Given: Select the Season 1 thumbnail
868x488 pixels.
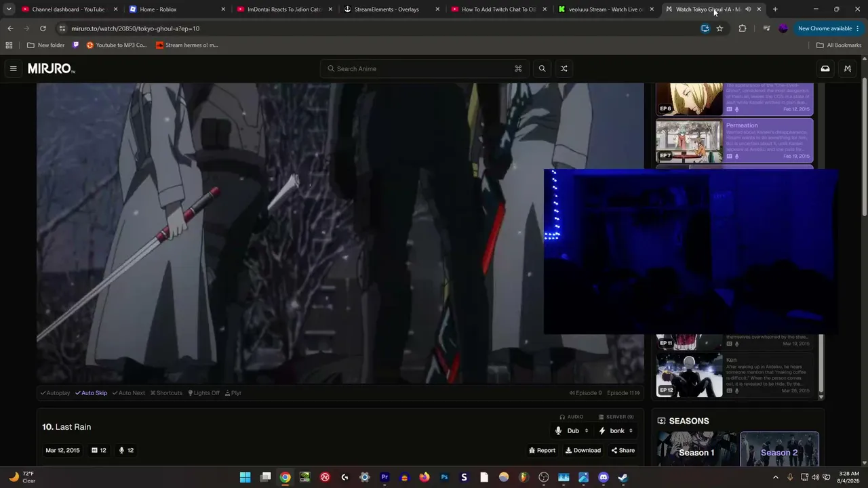Looking at the screenshot, I should 697,449.
